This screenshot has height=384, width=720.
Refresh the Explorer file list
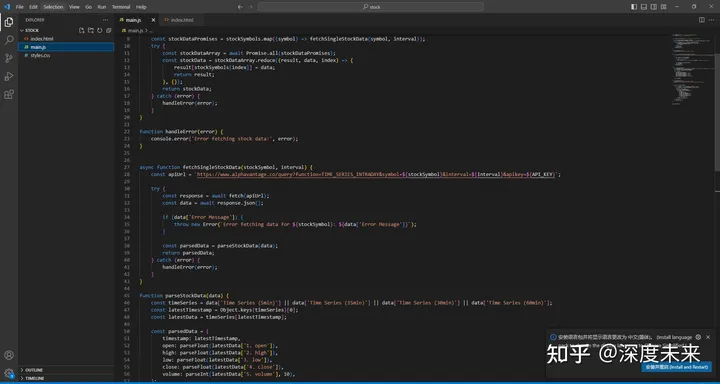pyautogui.click(x=99, y=30)
